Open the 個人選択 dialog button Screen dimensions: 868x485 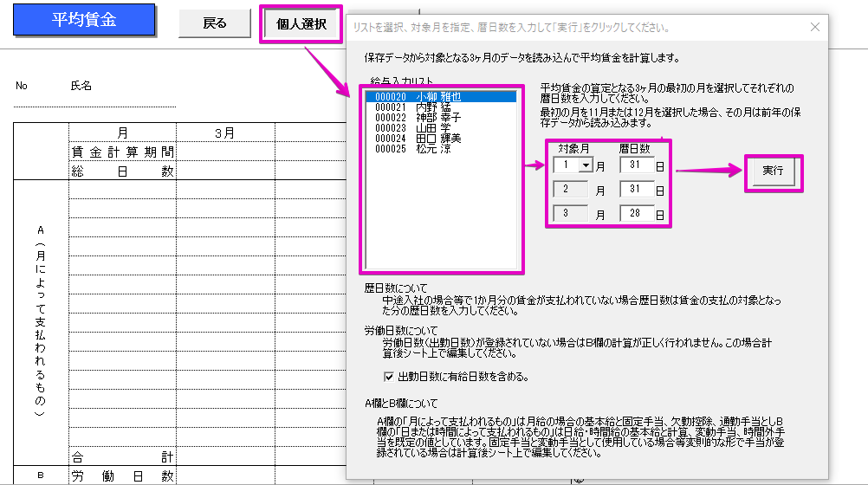(301, 24)
